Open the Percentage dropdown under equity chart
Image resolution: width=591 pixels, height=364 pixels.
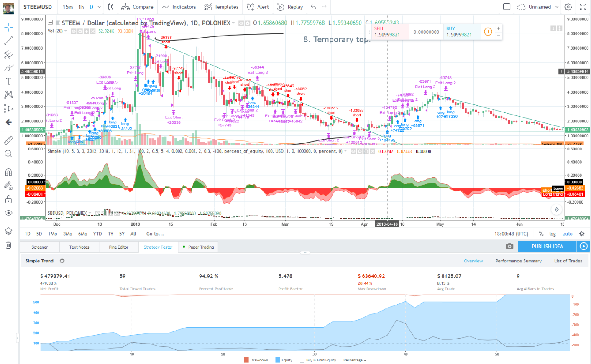point(355,360)
